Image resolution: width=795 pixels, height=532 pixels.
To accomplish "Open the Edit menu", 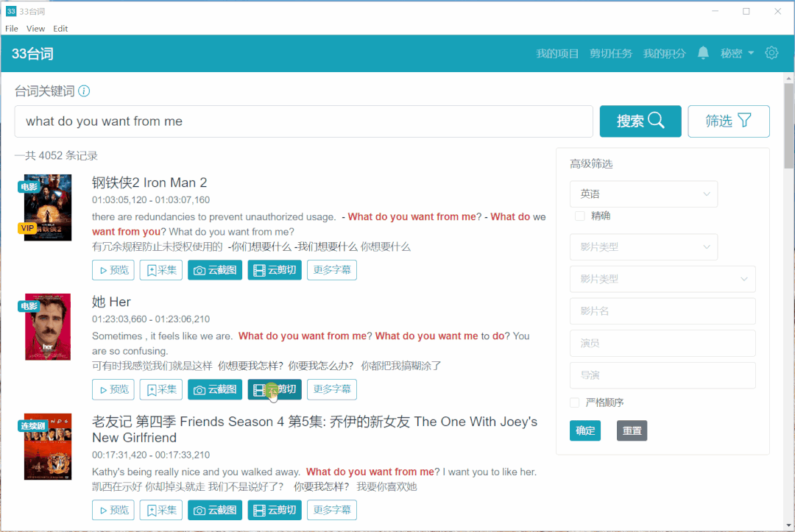I will 60,29.
